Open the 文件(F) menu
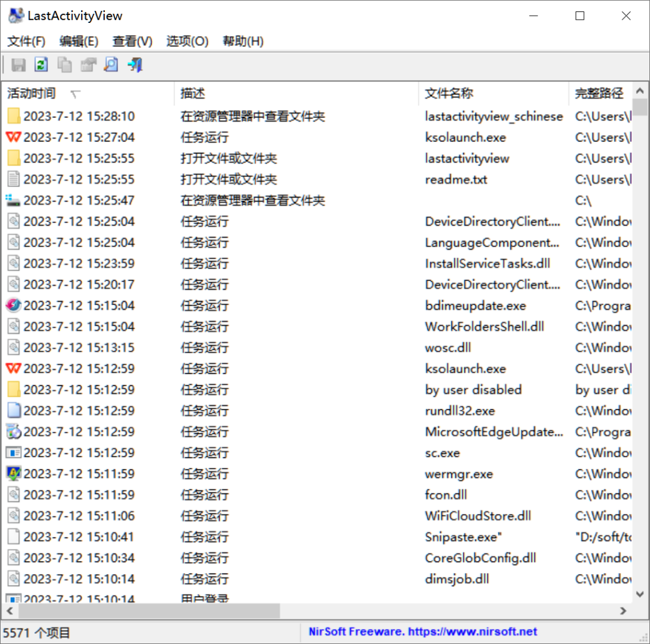The height and width of the screenshot is (644, 650). [x=26, y=41]
